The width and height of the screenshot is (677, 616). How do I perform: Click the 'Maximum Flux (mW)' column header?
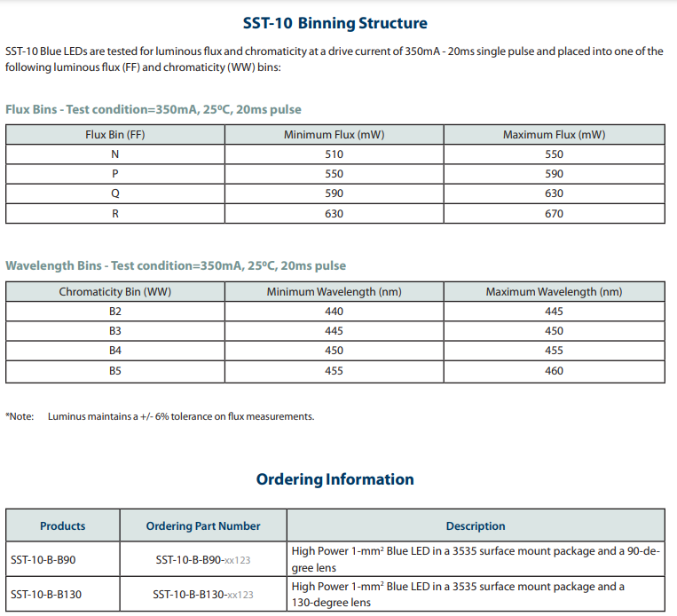click(555, 135)
